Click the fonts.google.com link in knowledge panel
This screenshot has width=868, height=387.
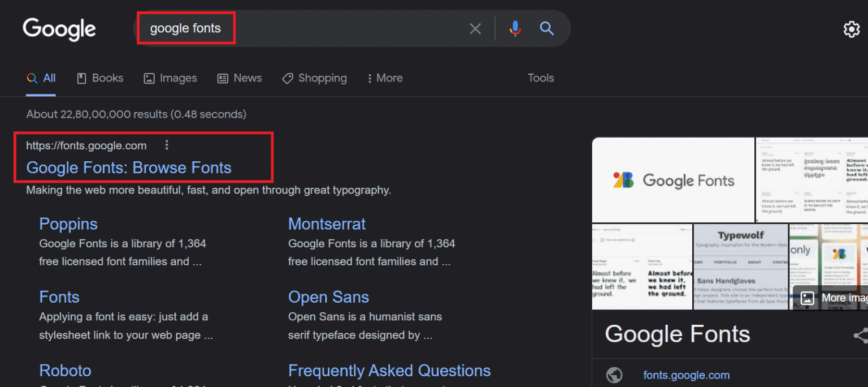point(686,375)
